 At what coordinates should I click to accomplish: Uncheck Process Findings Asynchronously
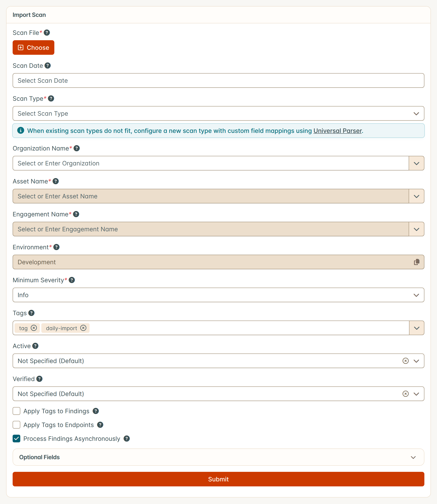pos(16,439)
